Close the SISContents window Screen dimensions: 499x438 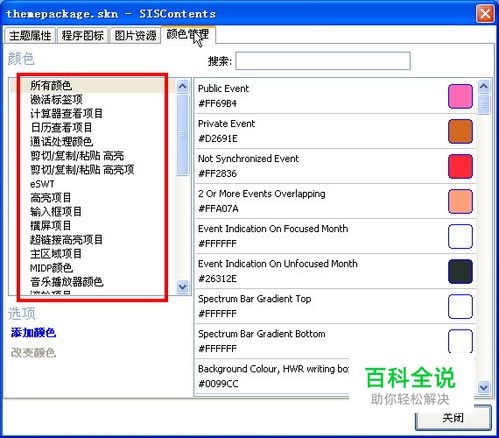[x=485, y=14]
